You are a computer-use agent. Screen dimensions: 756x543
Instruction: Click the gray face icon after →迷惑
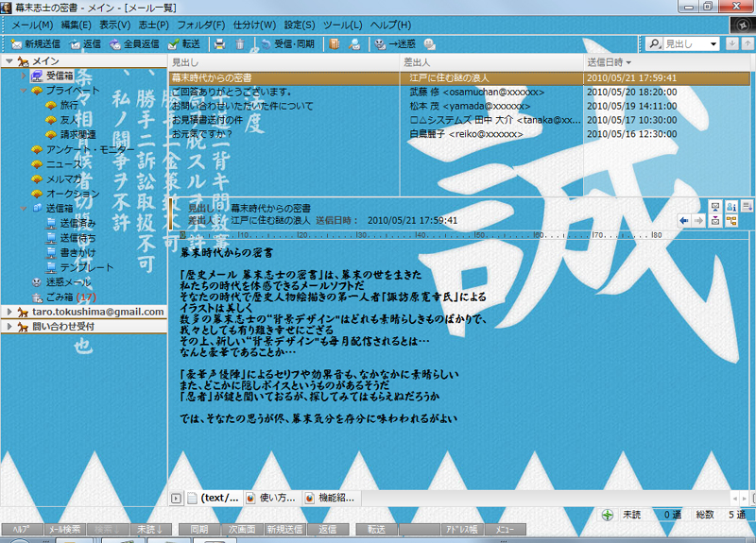click(x=430, y=44)
